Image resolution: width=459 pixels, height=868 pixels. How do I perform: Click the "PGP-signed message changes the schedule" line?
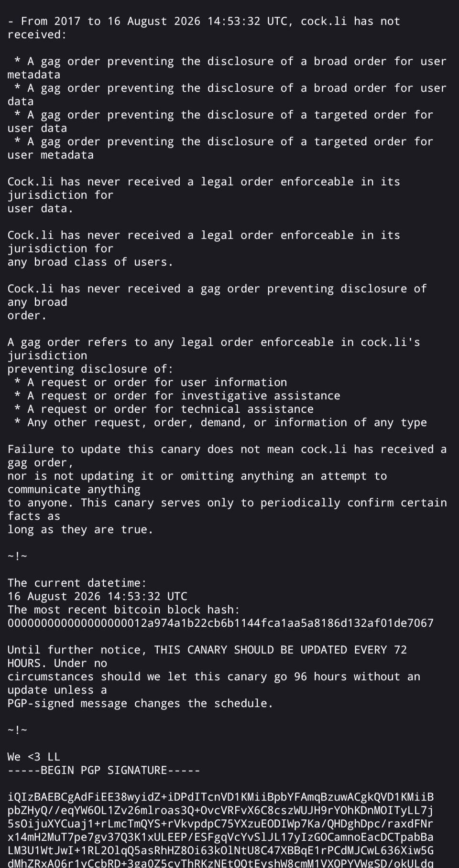[140, 703]
